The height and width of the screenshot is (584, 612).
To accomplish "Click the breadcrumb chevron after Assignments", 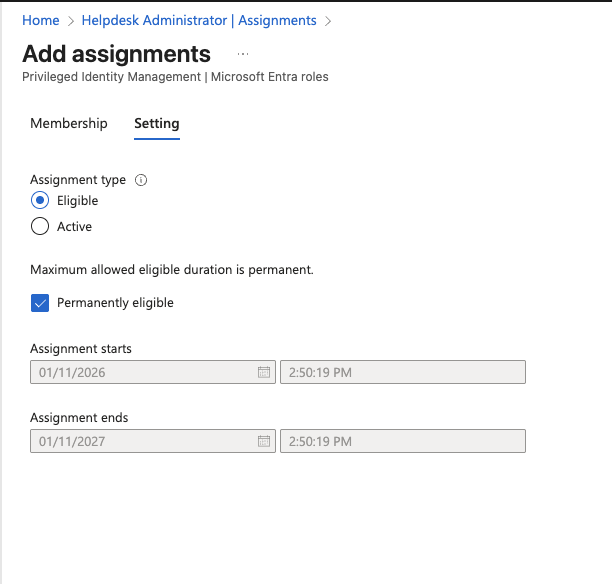I will click(328, 20).
